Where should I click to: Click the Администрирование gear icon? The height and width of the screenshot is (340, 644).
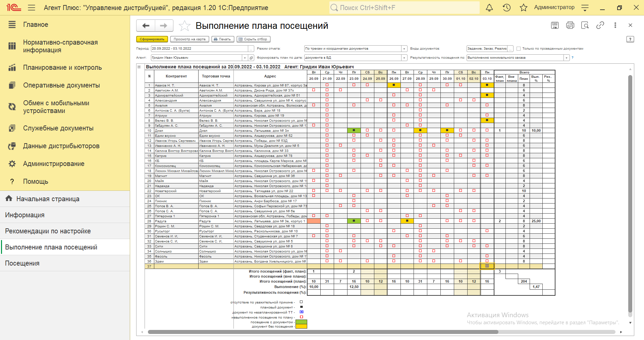pyautogui.click(x=12, y=164)
